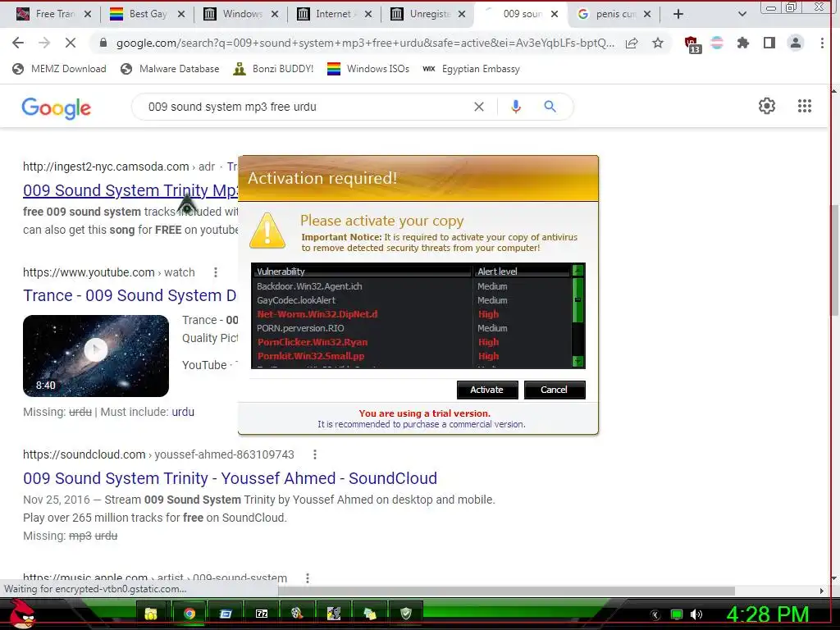Open the Extensions puzzle piece menu
The width and height of the screenshot is (840, 630).
pos(742,43)
